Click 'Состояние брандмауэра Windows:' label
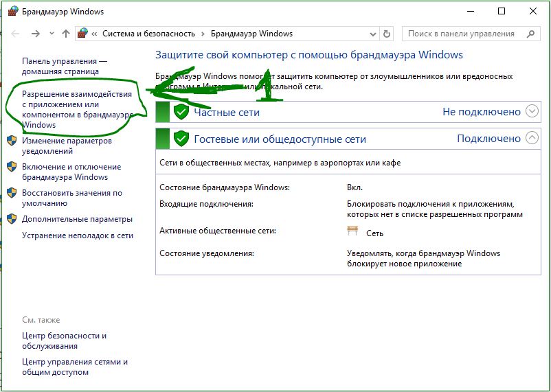Image resolution: width=551 pixels, height=392 pixels. point(225,187)
